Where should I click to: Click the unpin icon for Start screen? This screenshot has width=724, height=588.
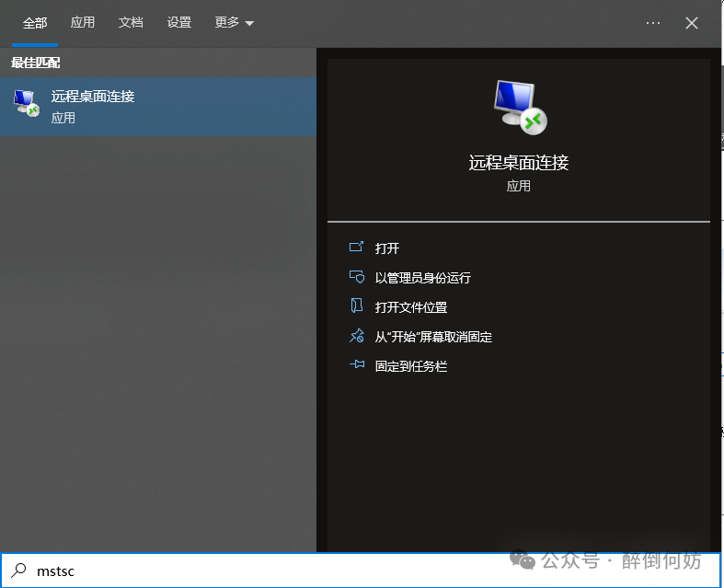click(x=357, y=337)
